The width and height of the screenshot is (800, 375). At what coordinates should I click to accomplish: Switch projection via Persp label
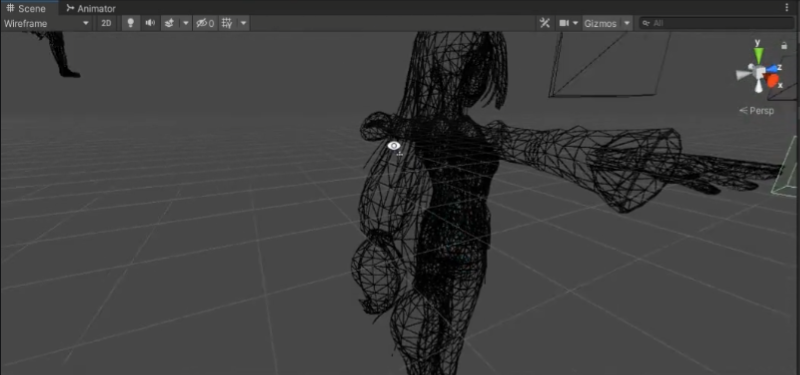(x=757, y=111)
